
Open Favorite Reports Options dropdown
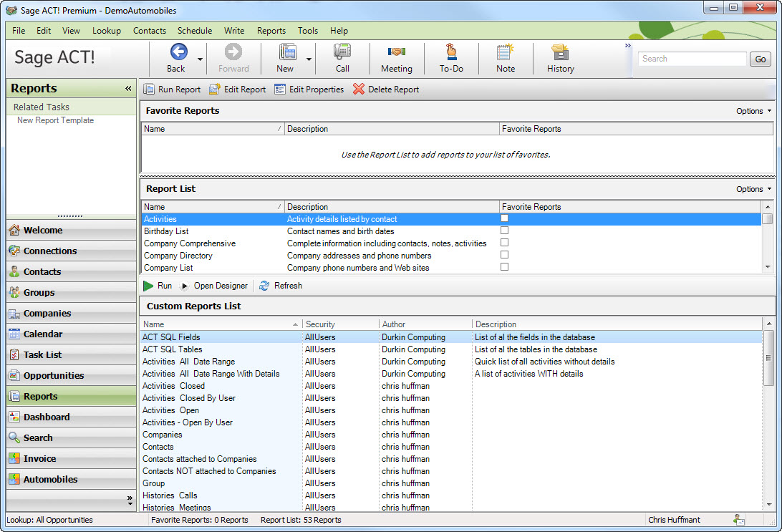pos(753,111)
